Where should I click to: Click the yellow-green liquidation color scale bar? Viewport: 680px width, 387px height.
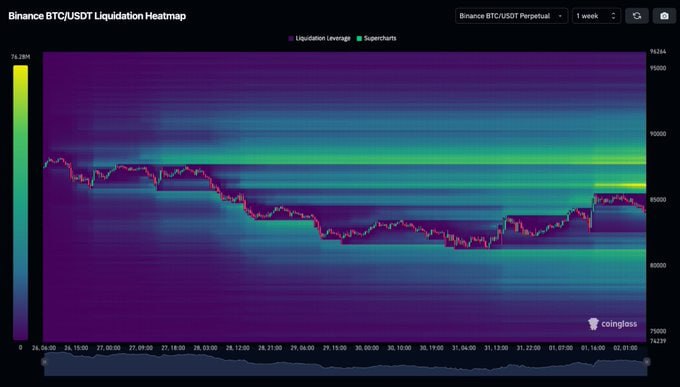[20, 203]
